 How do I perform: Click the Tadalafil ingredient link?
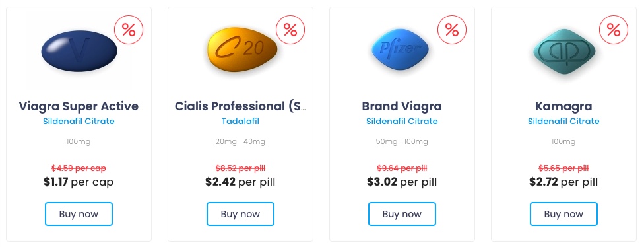(240, 122)
